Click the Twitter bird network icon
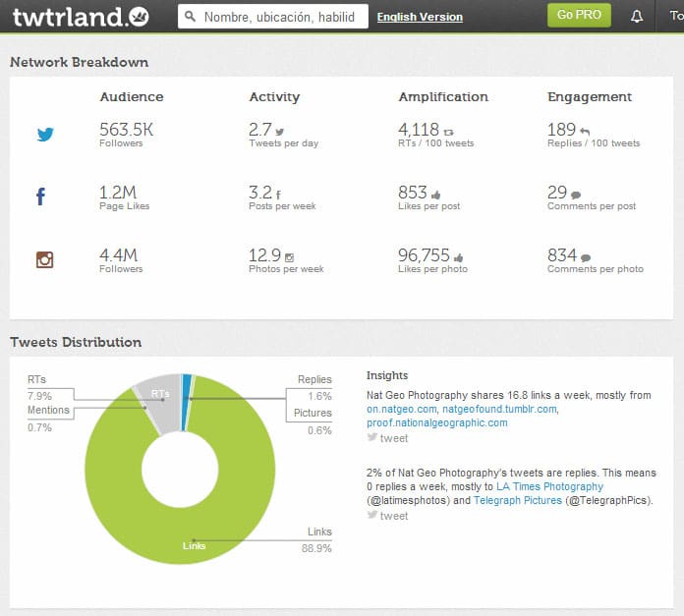The image size is (684, 616). [x=45, y=135]
